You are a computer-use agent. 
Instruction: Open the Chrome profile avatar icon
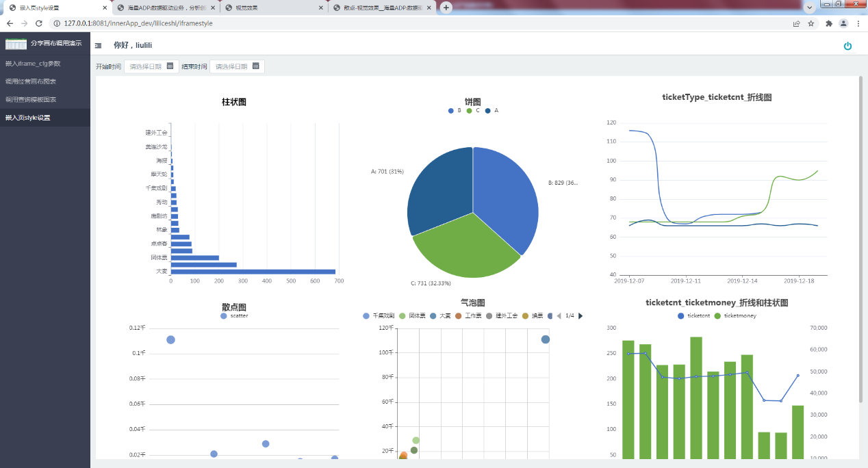(843, 23)
